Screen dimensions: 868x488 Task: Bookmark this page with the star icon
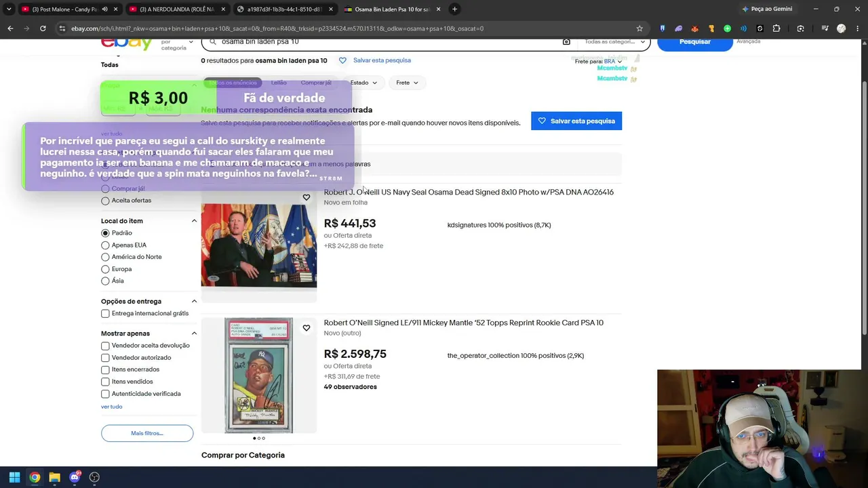click(x=639, y=28)
